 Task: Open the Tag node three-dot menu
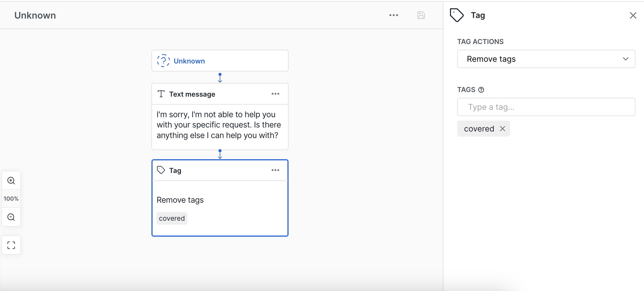(275, 170)
